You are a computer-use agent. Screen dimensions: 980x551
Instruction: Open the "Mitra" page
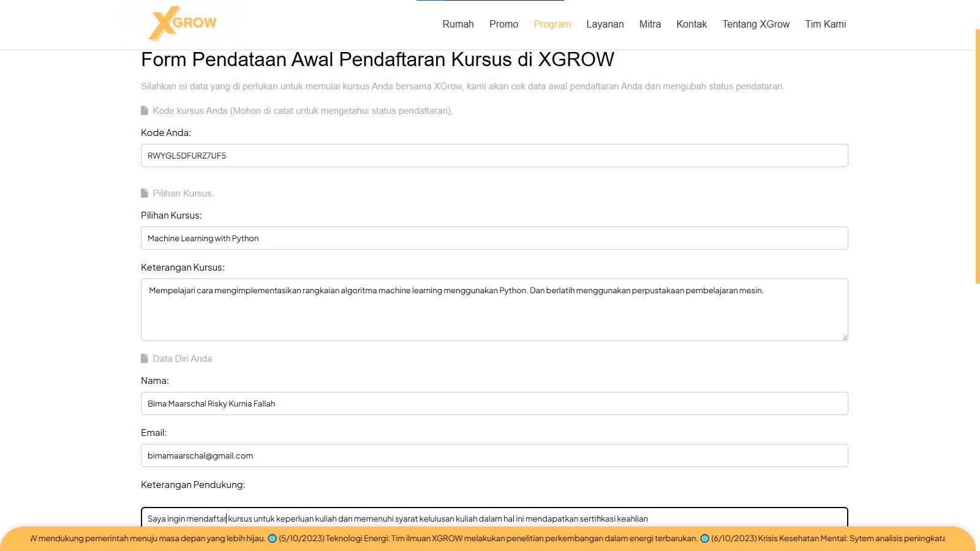(x=649, y=24)
